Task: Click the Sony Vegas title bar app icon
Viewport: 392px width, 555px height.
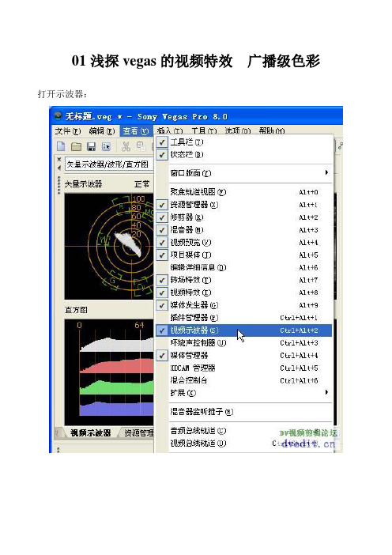Action: point(58,115)
